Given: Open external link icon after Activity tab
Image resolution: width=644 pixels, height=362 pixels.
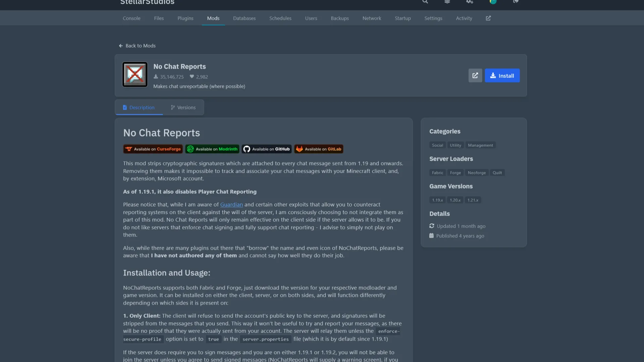Looking at the screenshot, I should point(488,18).
